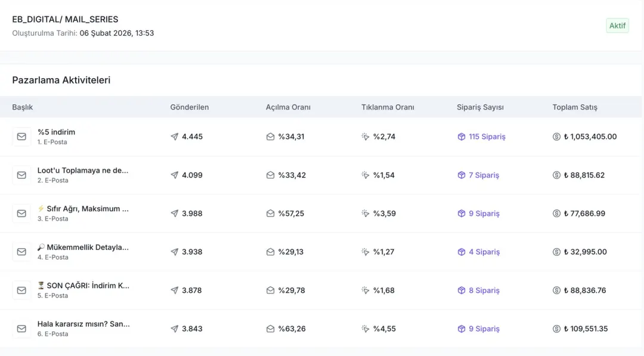Viewport: 644px width, 356px height.
Task: Click the Gönderilen column header
Action: 190,107
